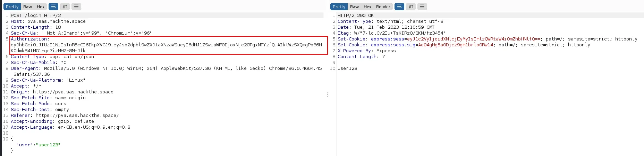Open the response pane hamburger menu
This screenshot has height=156, width=644.
click(422, 7)
